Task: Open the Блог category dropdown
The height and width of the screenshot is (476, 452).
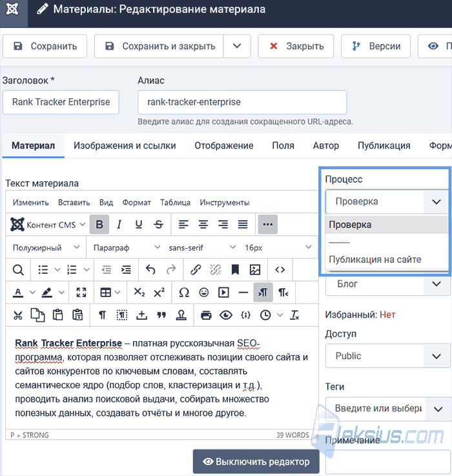Action: [387, 284]
